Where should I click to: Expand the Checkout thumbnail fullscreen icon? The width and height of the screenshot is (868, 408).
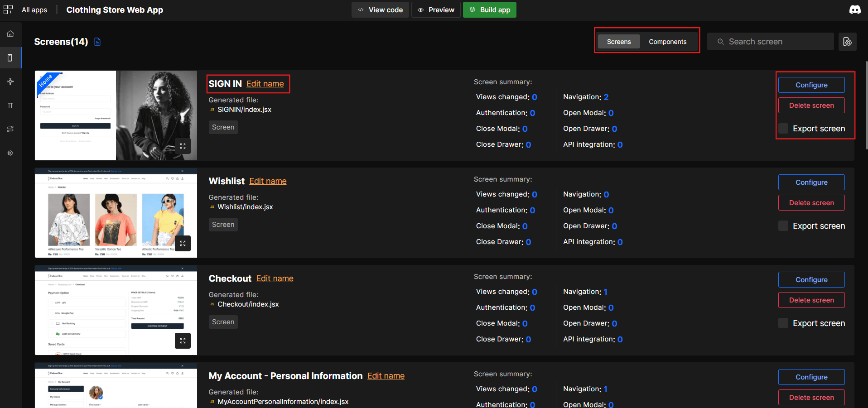tap(183, 341)
